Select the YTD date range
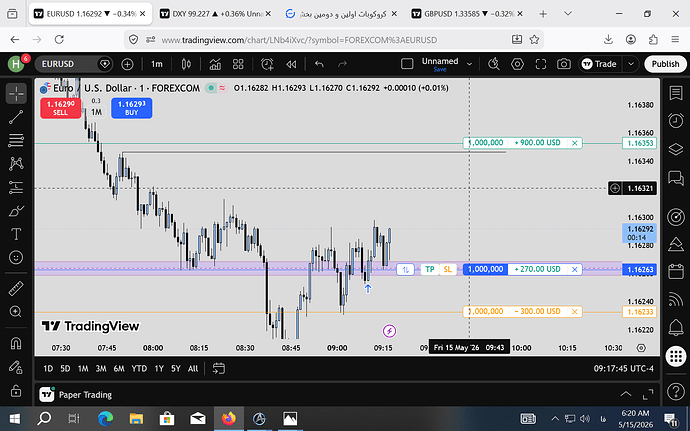Screen dimensions: 690x431 139,369
